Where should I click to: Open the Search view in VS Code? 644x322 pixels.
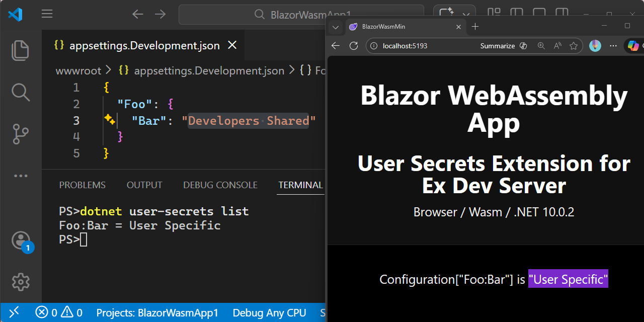tap(20, 92)
